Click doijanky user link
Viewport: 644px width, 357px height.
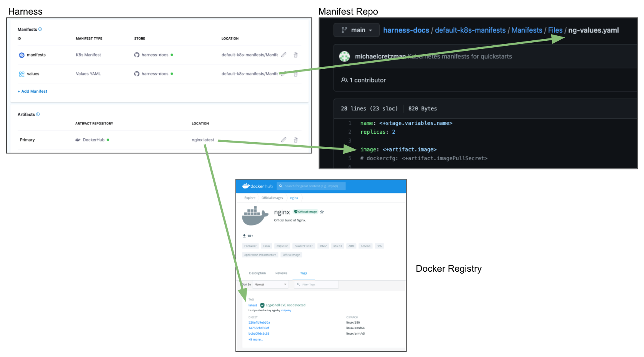point(286,310)
